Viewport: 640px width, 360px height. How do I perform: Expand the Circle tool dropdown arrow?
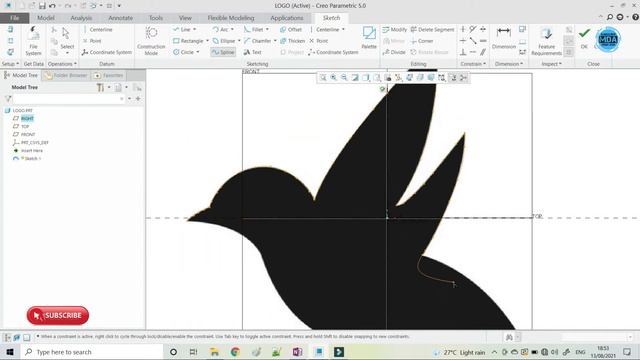(x=198, y=52)
